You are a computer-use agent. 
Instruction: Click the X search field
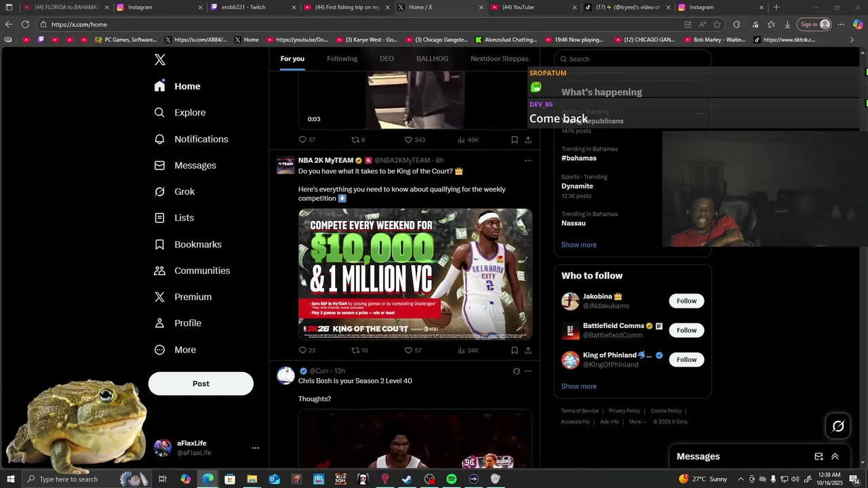(x=632, y=59)
